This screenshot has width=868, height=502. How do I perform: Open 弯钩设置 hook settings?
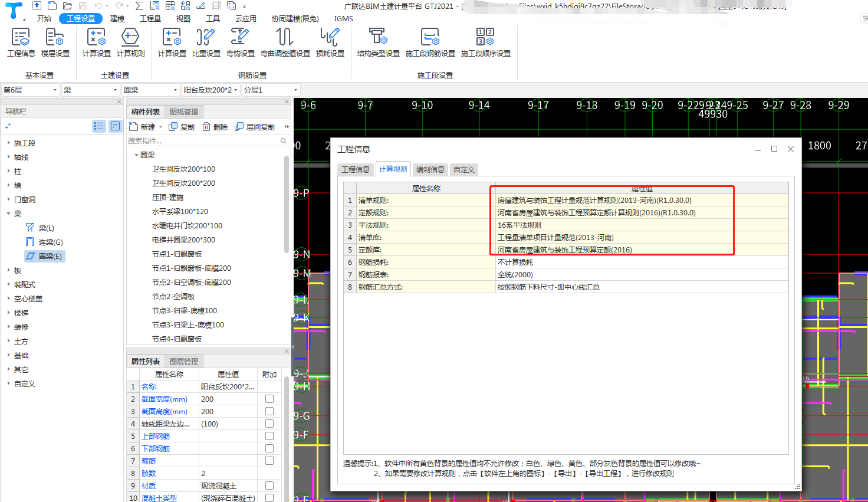click(x=240, y=42)
